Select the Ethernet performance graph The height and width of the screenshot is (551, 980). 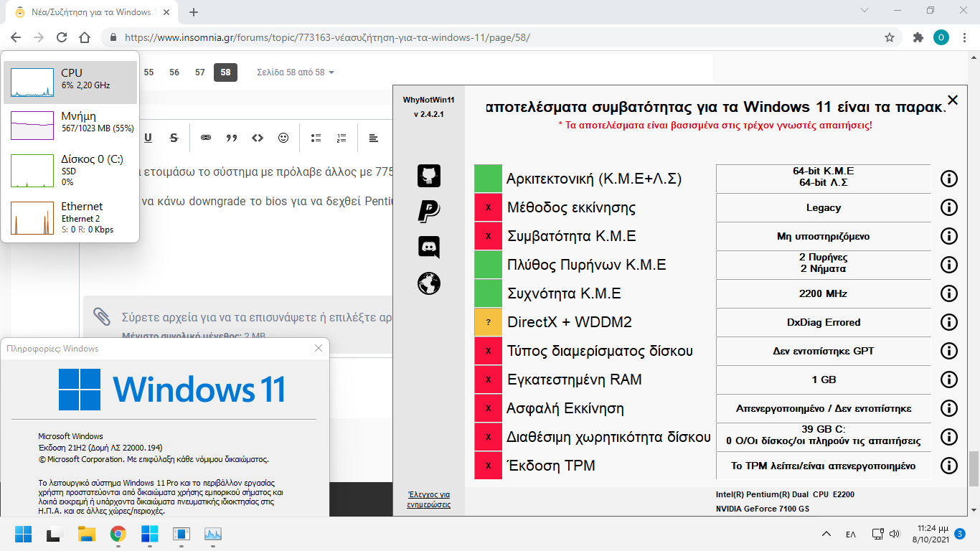pyautogui.click(x=70, y=217)
